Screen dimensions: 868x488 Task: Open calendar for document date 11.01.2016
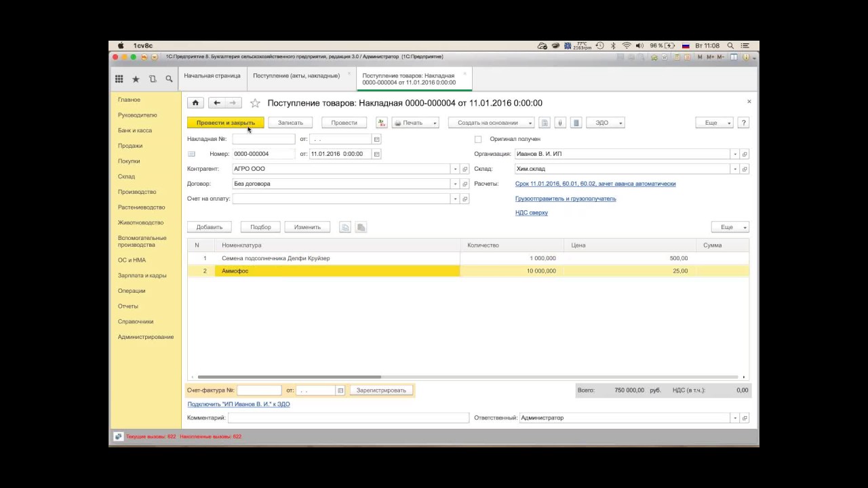[x=377, y=154]
